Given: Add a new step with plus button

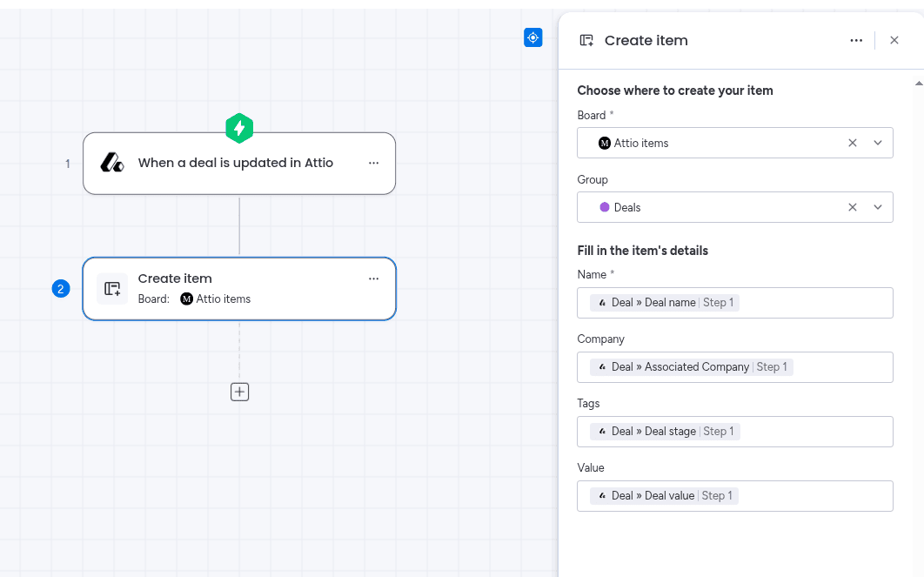Looking at the screenshot, I should pyautogui.click(x=239, y=392).
